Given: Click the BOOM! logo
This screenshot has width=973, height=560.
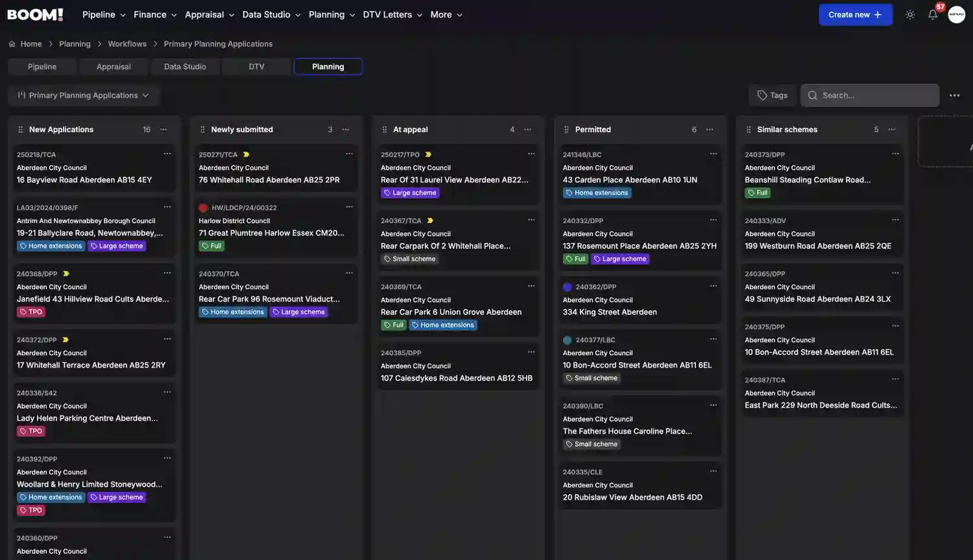Looking at the screenshot, I should pyautogui.click(x=35, y=14).
